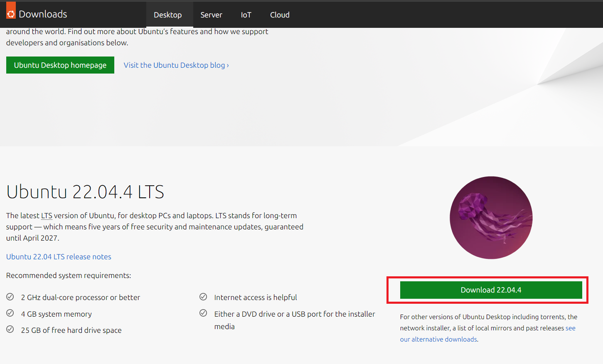Click the Ubuntu Desktop homepage button
This screenshot has height=364, width=603.
point(60,65)
